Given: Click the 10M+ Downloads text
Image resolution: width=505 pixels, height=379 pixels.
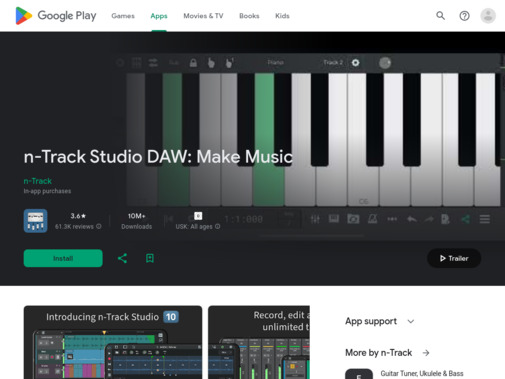Looking at the screenshot, I should tap(137, 221).
